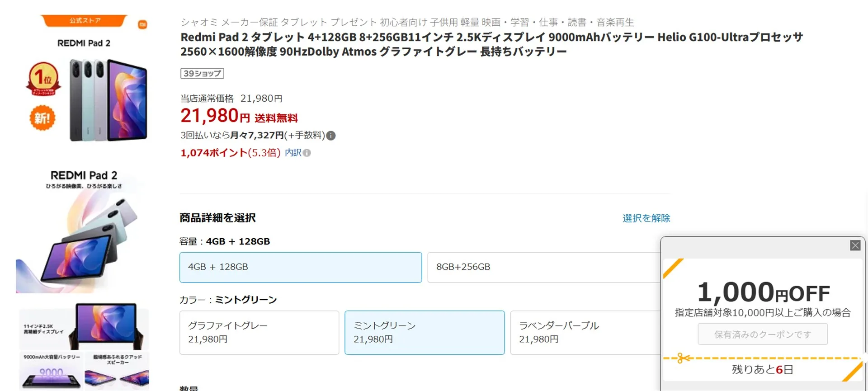Click the 39ショップ badge

tap(202, 73)
